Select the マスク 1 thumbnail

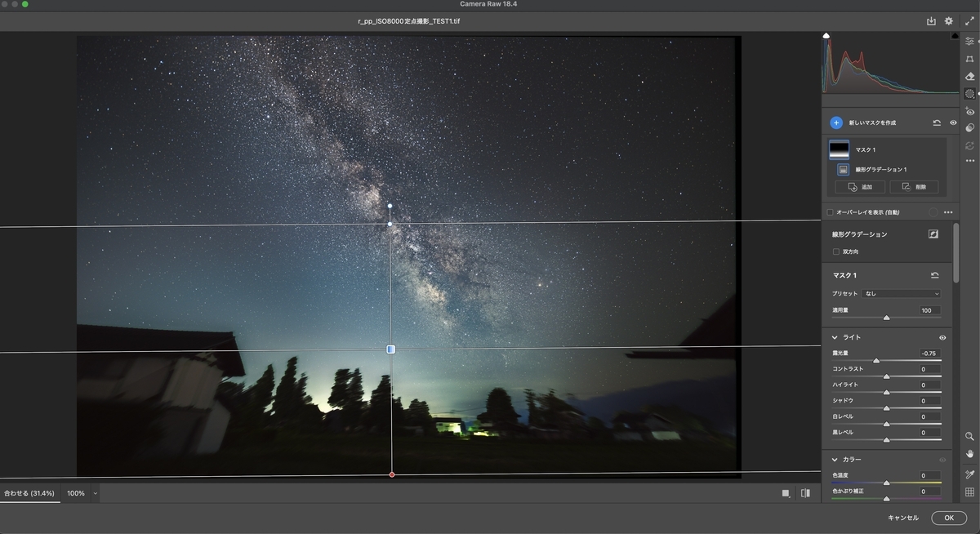click(839, 150)
